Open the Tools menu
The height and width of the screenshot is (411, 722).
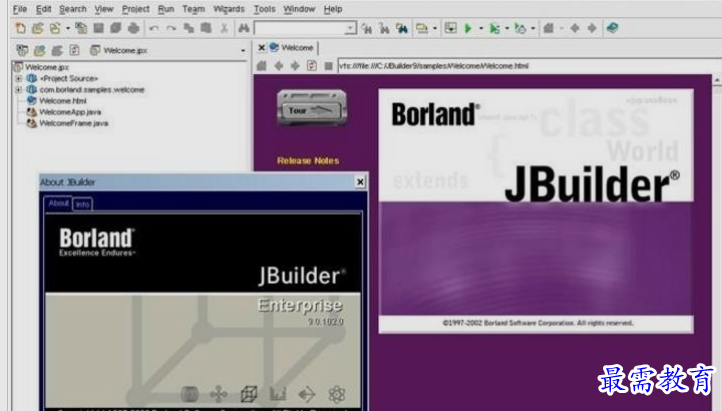(264, 9)
